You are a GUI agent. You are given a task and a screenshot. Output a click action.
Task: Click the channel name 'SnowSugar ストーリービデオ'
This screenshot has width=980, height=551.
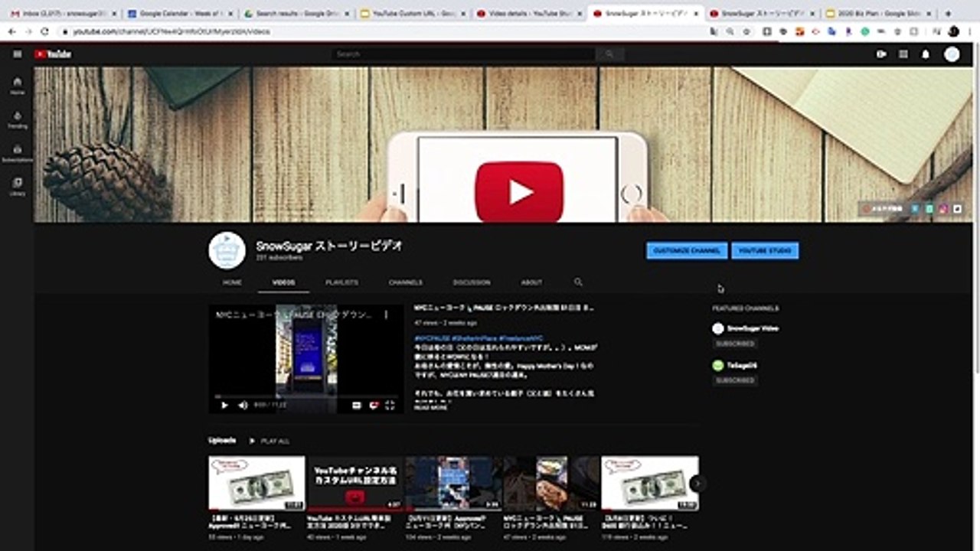(x=329, y=246)
